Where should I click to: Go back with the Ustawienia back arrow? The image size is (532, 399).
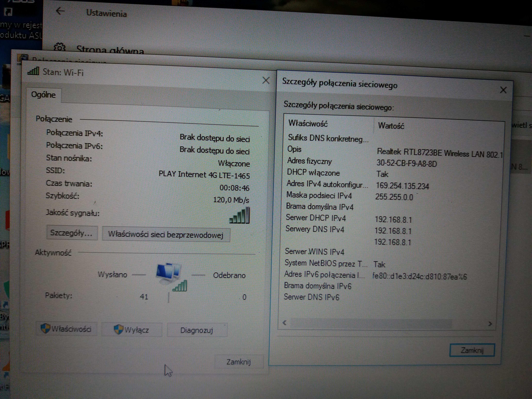click(x=60, y=11)
